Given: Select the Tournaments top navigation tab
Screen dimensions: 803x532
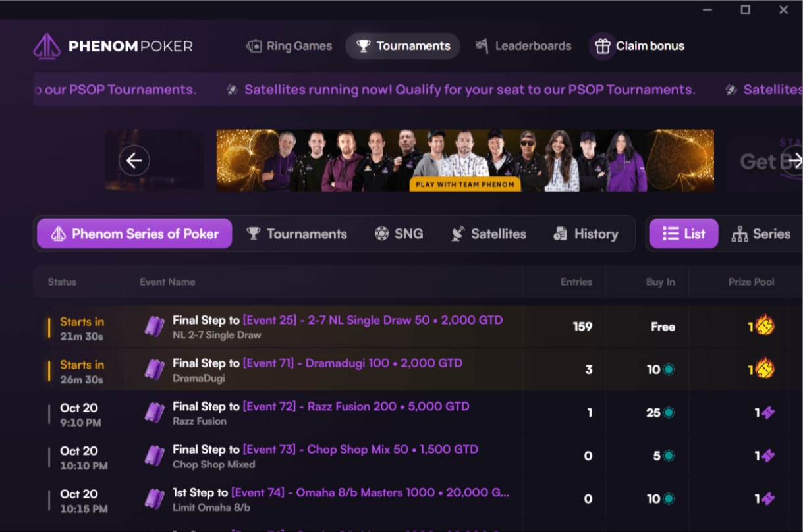Looking at the screenshot, I should tap(403, 46).
